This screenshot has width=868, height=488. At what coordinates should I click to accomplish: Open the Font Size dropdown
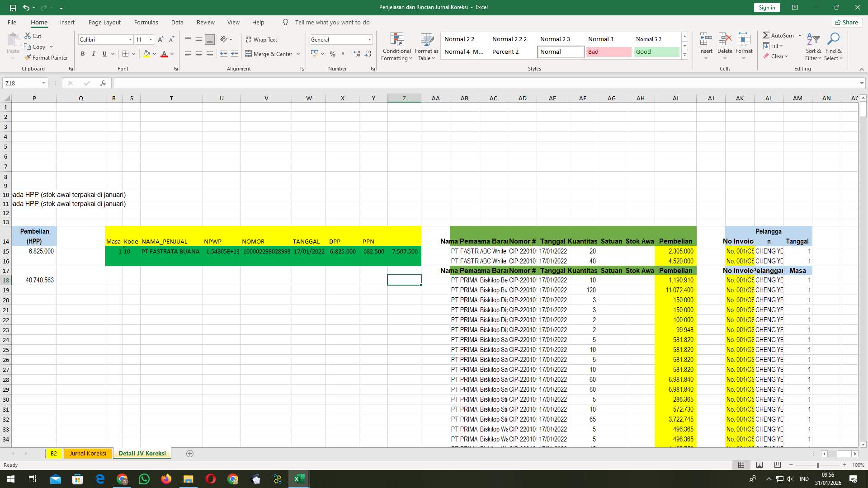[x=151, y=39]
